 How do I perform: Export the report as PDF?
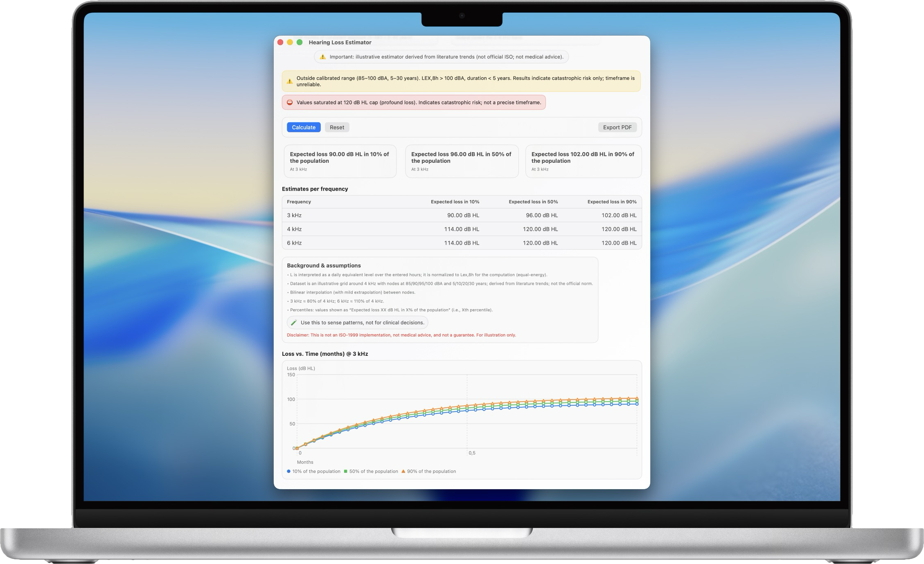pyautogui.click(x=617, y=127)
